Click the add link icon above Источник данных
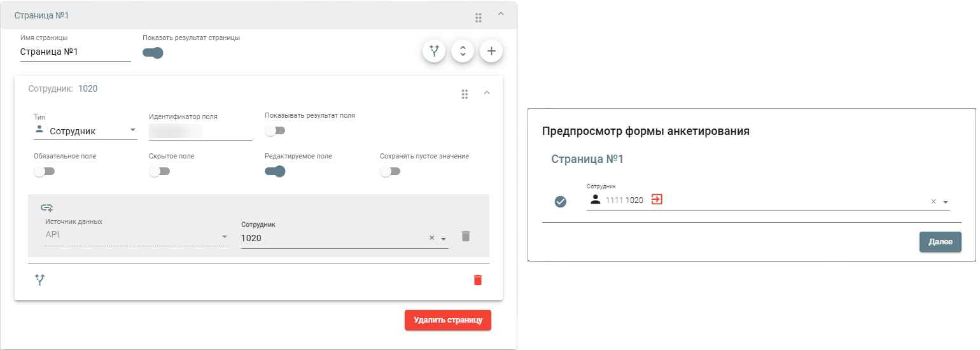Image resolution: width=980 pixels, height=350 pixels. click(47, 207)
